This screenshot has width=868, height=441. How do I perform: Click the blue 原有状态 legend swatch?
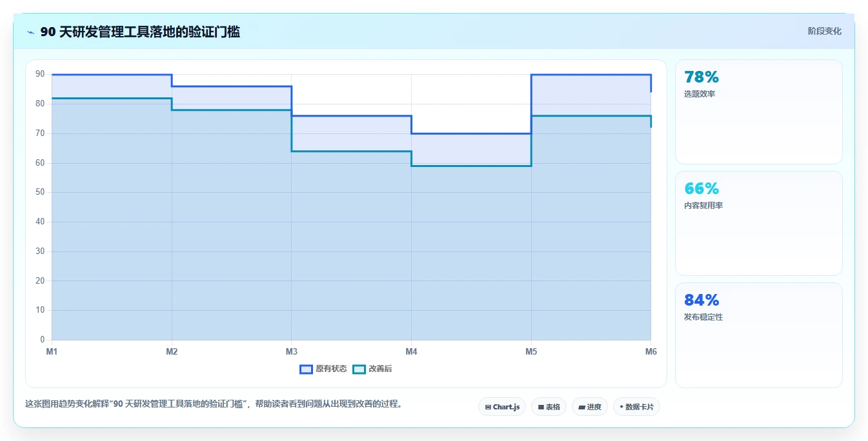[306, 369]
